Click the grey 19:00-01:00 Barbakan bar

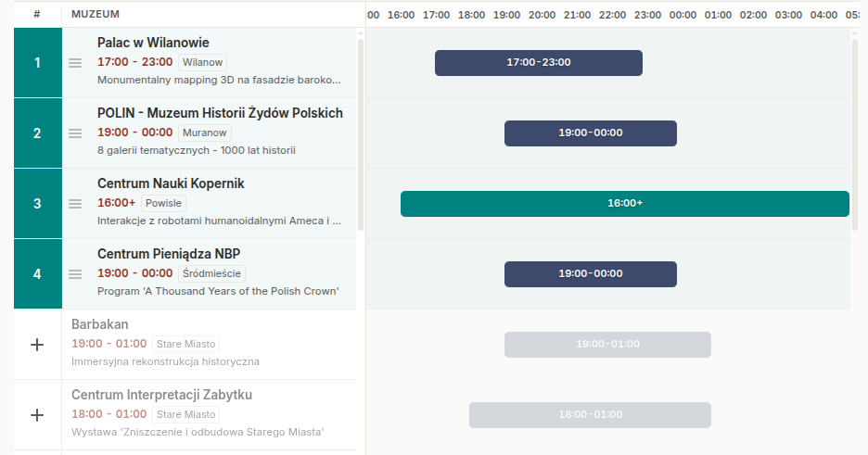607,345
